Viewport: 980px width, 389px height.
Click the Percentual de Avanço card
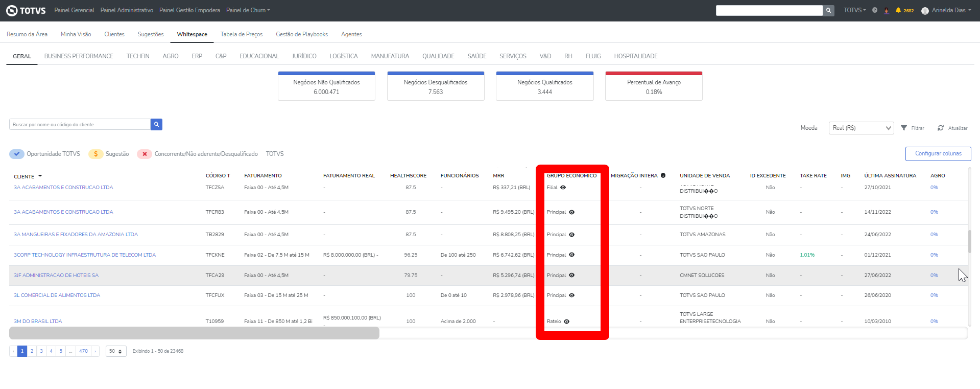[654, 86]
